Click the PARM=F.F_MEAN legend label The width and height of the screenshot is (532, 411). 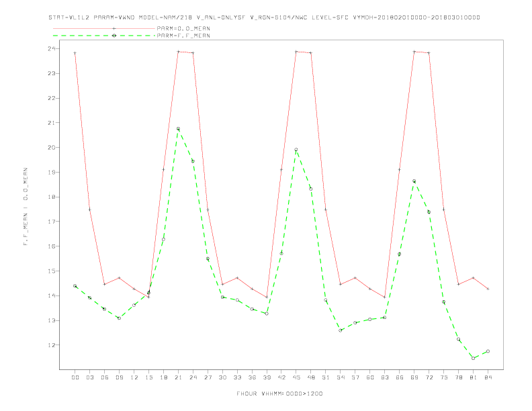(183, 36)
